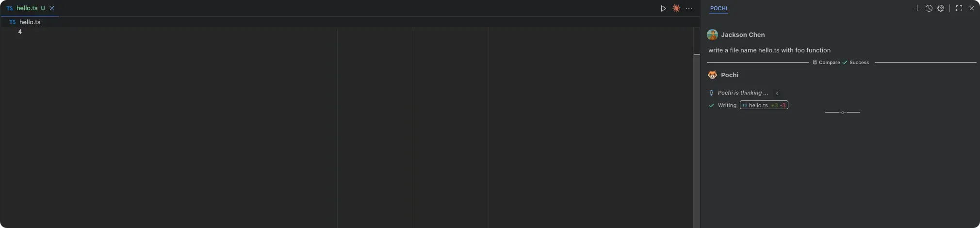
Task: Open Pochi task history
Action: point(929,8)
